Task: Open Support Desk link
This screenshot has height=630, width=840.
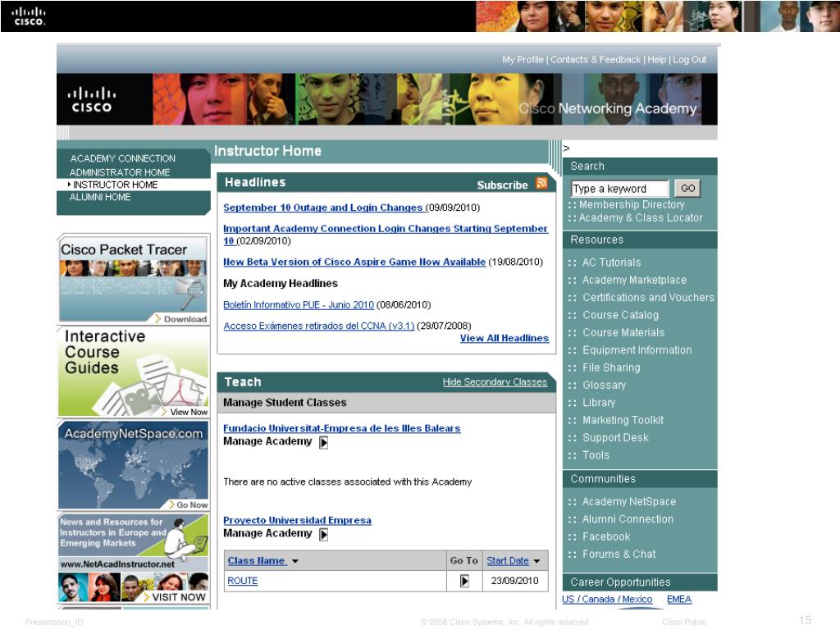Action: click(x=615, y=438)
